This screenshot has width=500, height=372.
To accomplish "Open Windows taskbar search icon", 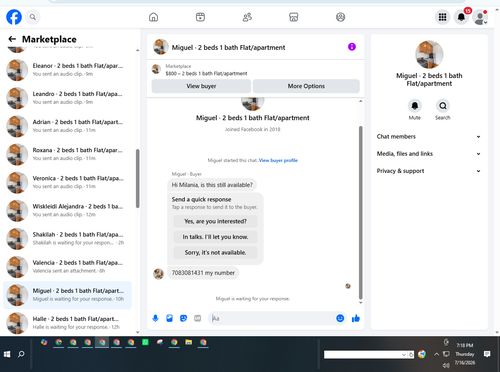I will tap(21, 354).
